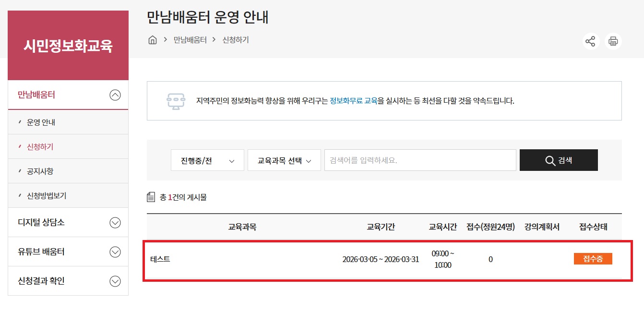Open the 공지사항 submenu item

pos(40,171)
